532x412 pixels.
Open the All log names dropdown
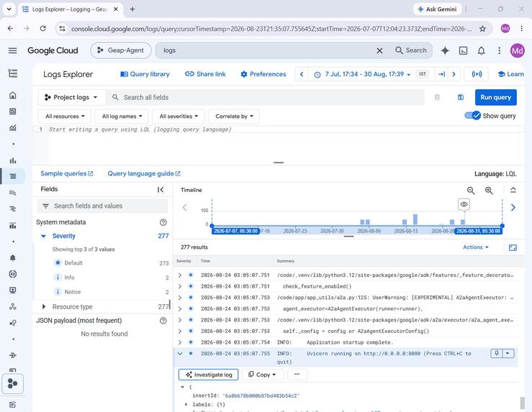click(x=122, y=116)
